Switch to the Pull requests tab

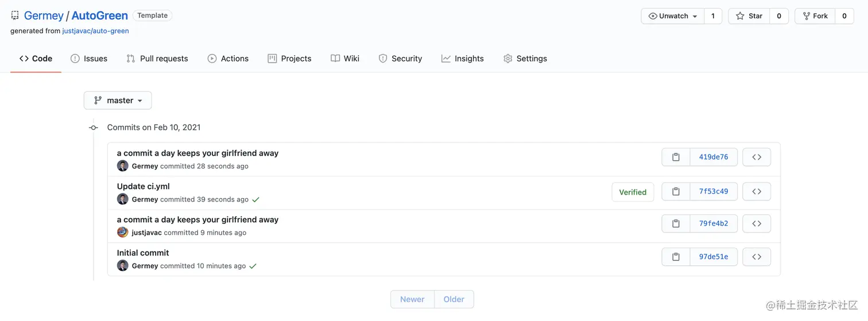click(157, 59)
